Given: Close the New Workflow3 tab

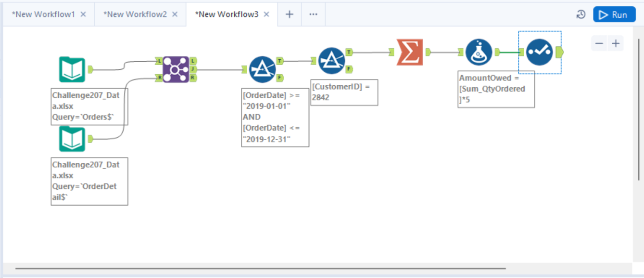Looking at the screenshot, I should coord(266,14).
